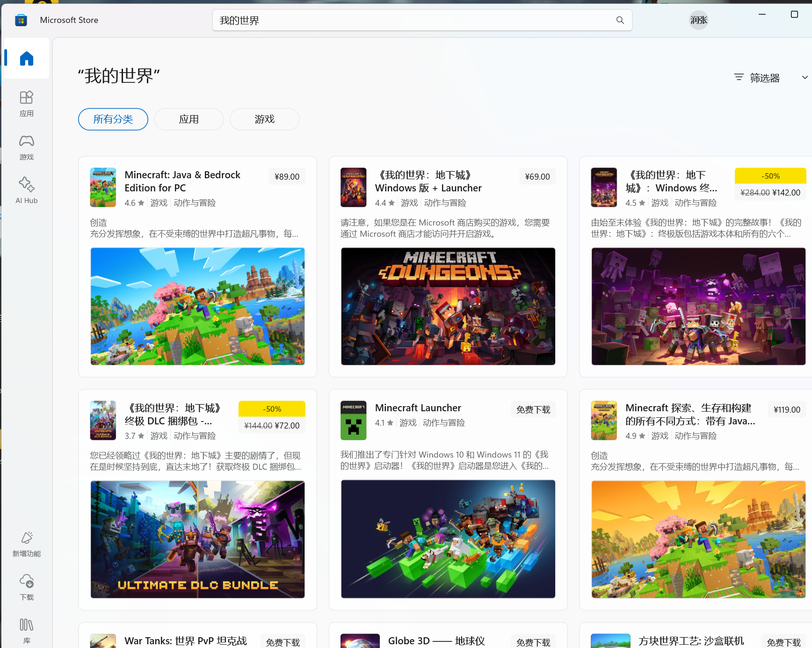Open 库 (Library) in the sidebar
The width and height of the screenshot is (812, 648).
click(27, 631)
